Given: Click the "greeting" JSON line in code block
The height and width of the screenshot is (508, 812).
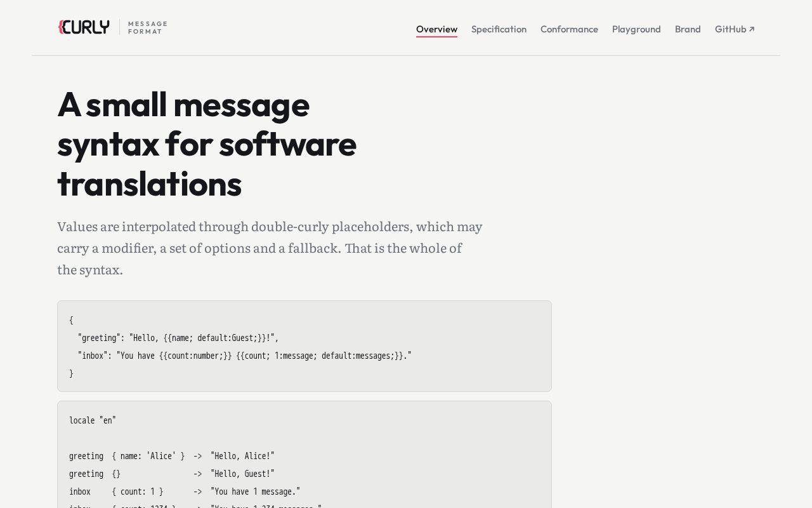Looking at the screenshot, I should (x=178, y=338).
